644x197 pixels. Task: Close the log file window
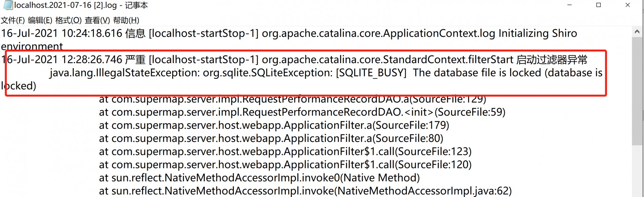[627, 5]
